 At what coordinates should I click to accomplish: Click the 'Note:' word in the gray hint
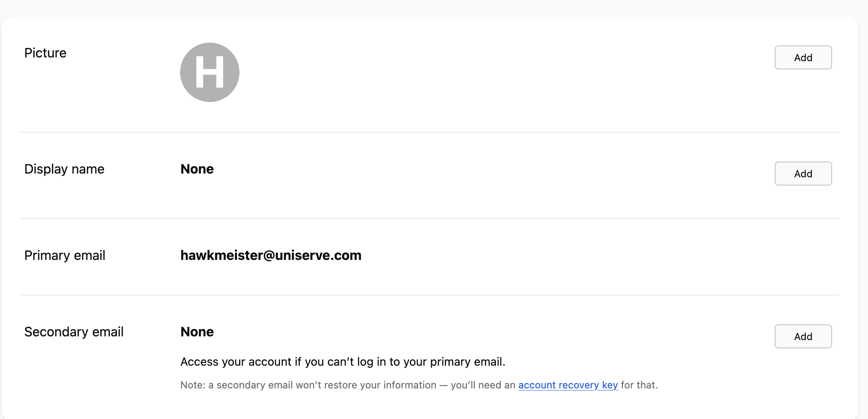point(192,385)
